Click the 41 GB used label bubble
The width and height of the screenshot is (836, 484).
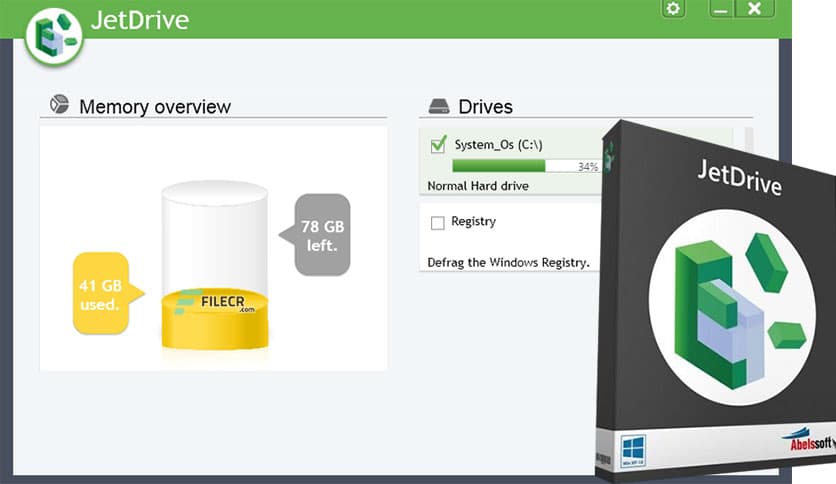click(x=101, y=293)
